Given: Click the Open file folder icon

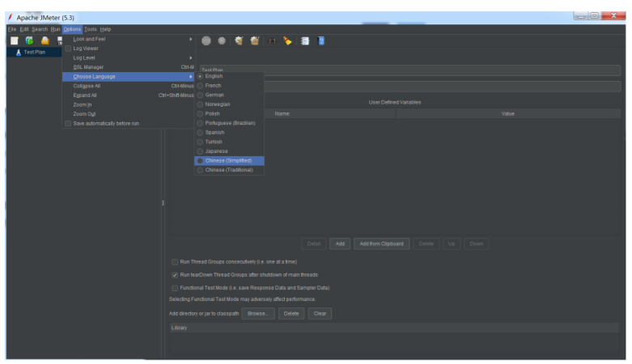Looking at the screenshot, I should pos(45,40).
